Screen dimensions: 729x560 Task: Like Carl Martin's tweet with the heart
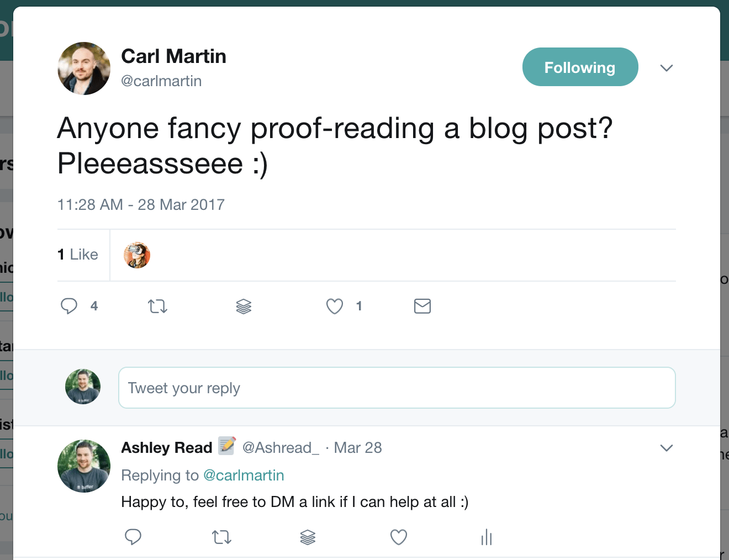pyautogui.click(x=335, y=306)
